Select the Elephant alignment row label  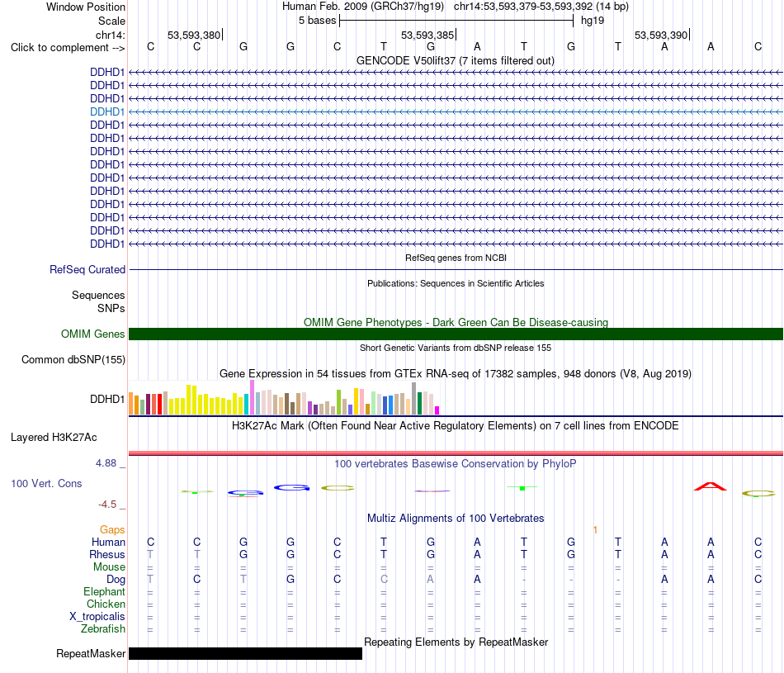pyautogui.click(x=104, y=592)
